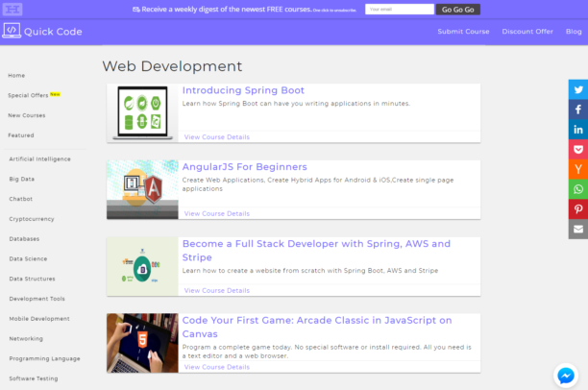Open Become a Full Stack Developer title

[x=316, y=251]
